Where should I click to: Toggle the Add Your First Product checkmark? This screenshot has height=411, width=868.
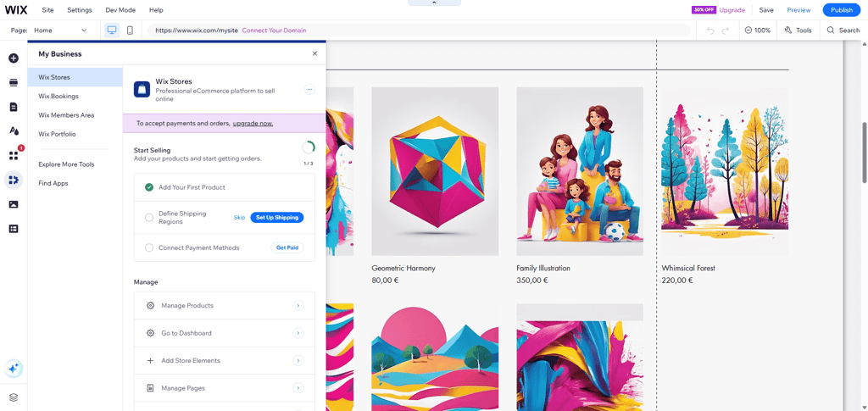[x=149, y=187]
